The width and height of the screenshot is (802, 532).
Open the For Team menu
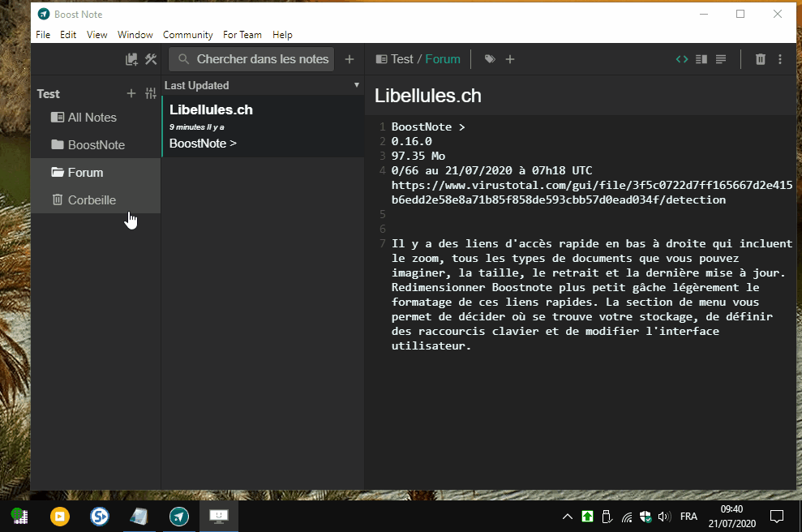242,35
